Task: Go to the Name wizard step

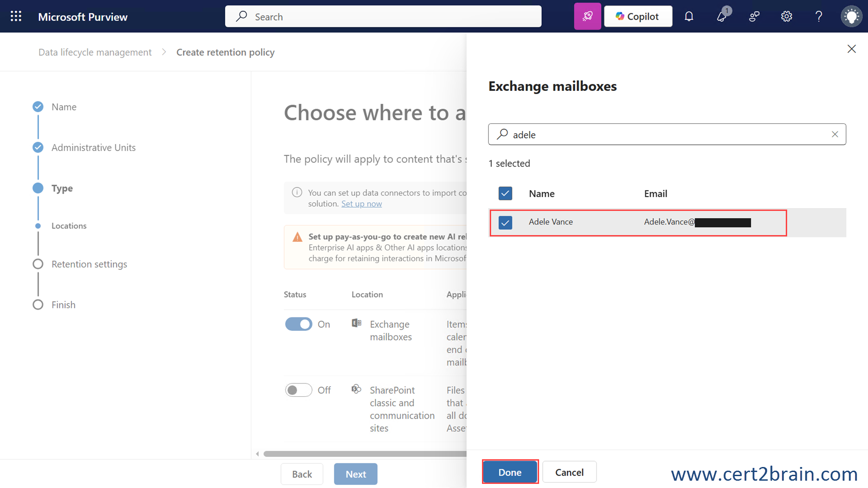Action: click(64, 107)
